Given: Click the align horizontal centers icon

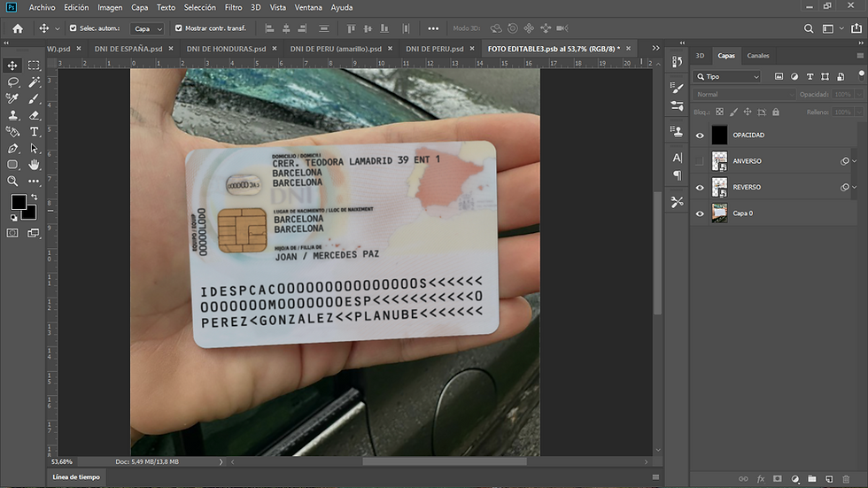Looking at the screenshot, I should 286,28.
